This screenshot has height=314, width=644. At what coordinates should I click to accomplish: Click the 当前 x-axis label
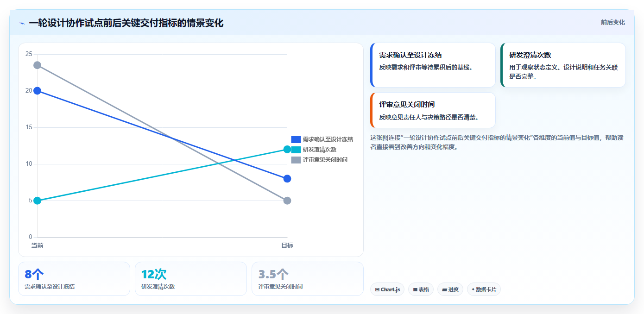(37, 245)
